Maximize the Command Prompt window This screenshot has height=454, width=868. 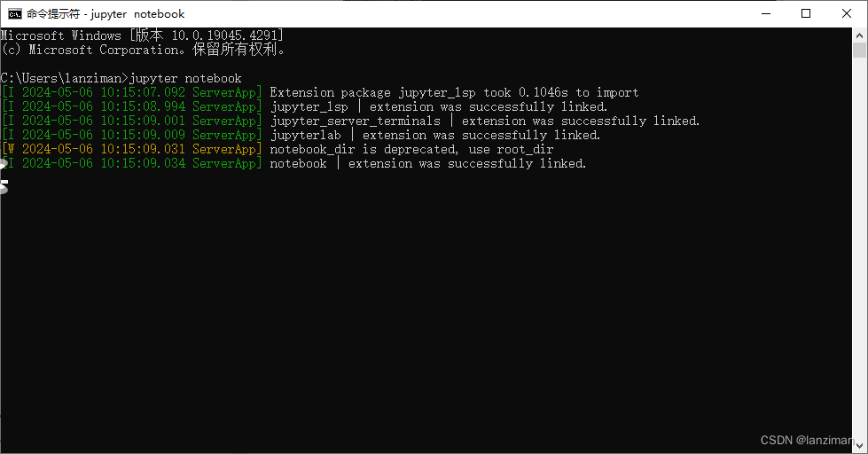(806, 14)
